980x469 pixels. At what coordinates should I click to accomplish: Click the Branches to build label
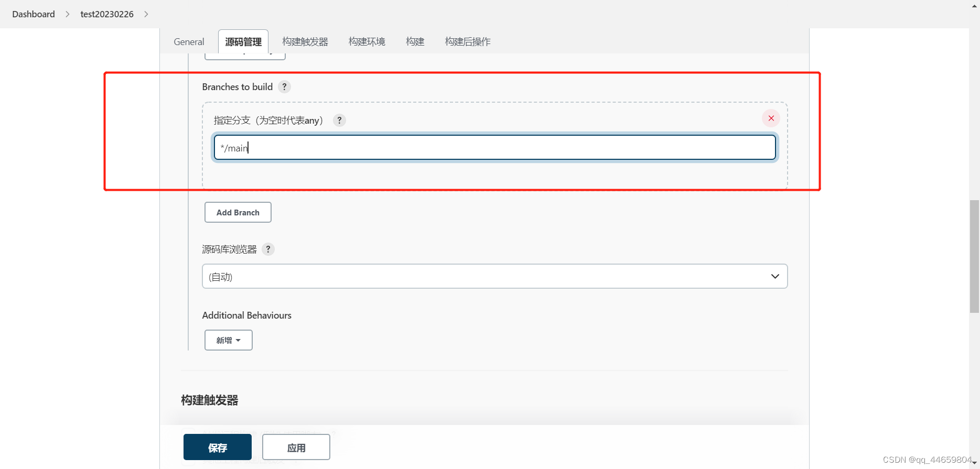tap(238, 87)
